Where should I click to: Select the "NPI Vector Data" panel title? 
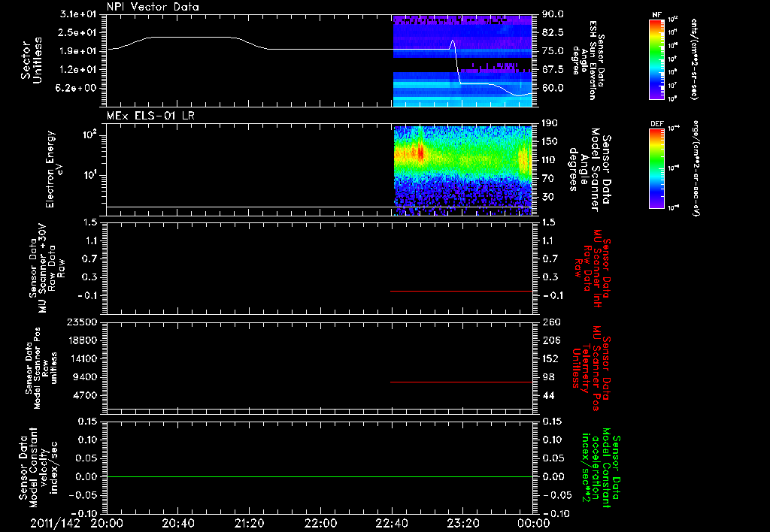coord(153,7)
